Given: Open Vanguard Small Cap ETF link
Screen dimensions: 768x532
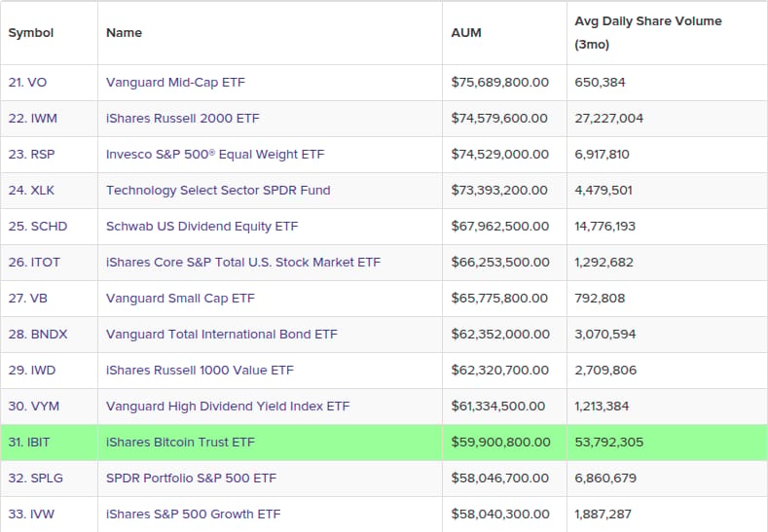Looking at the screenshot, I should point(180,298).
